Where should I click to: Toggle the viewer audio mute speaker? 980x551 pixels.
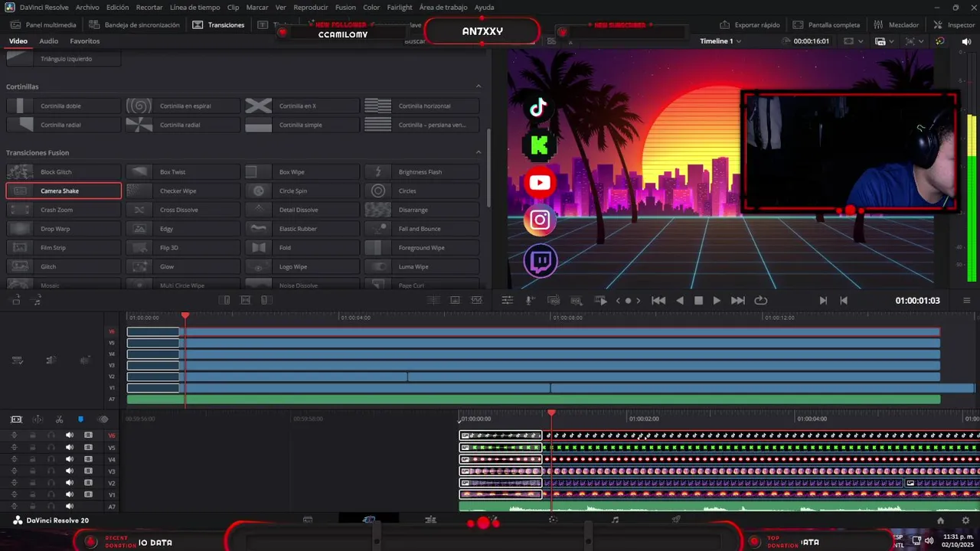coord(966,41)
